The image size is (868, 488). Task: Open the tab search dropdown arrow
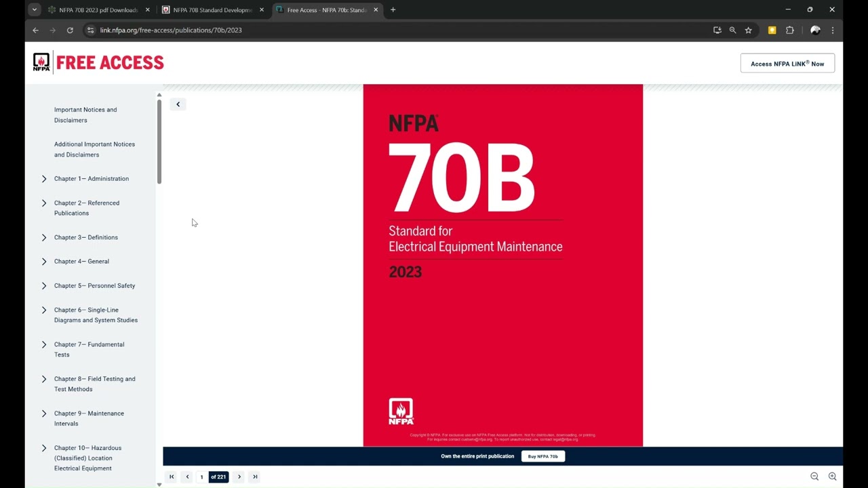34,9
